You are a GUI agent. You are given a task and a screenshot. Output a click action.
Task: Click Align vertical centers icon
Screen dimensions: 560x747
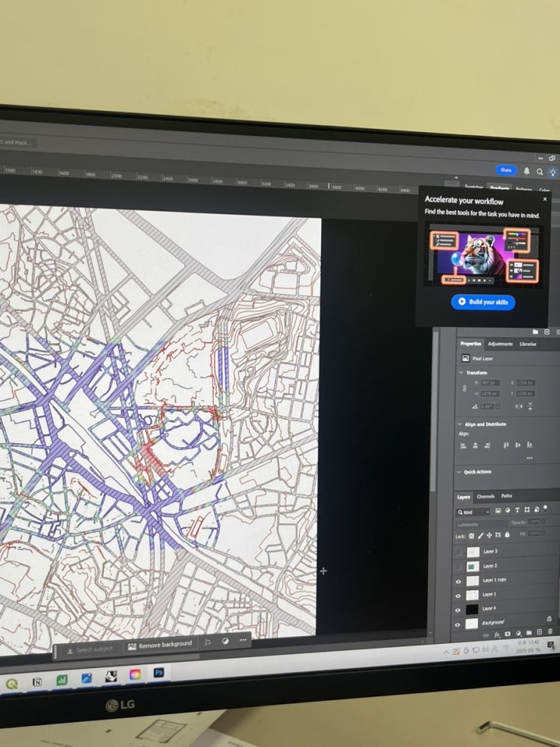pos(518,445)
